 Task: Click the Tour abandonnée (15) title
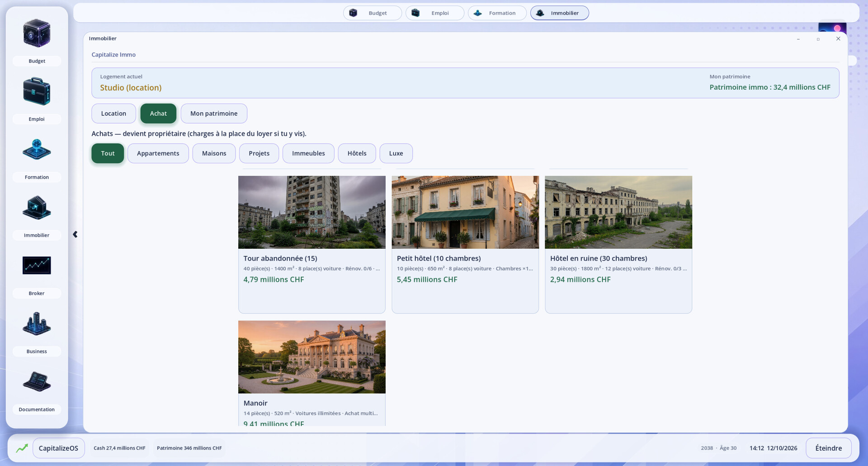click(x=280, y=258)
